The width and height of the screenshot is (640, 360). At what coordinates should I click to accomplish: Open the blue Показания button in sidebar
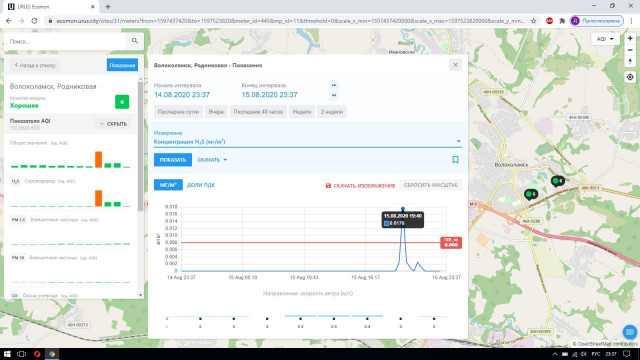tap(122, 65)
